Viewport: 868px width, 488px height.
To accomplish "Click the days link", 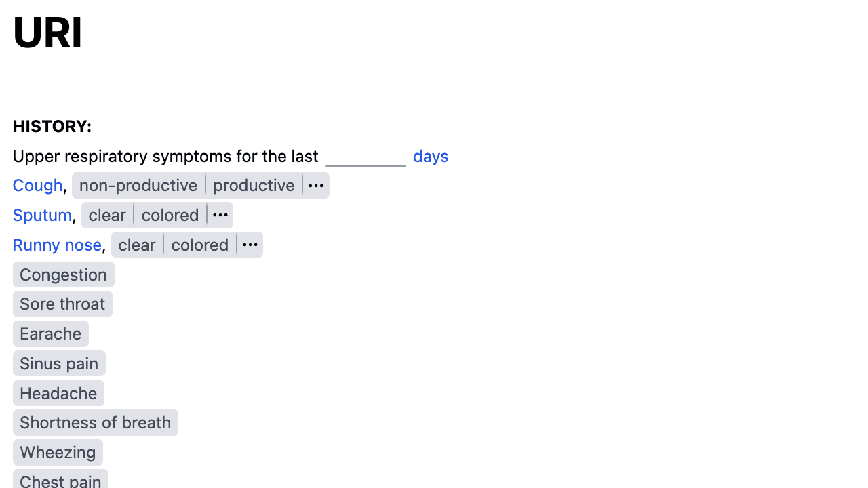I will click(431, 157).
